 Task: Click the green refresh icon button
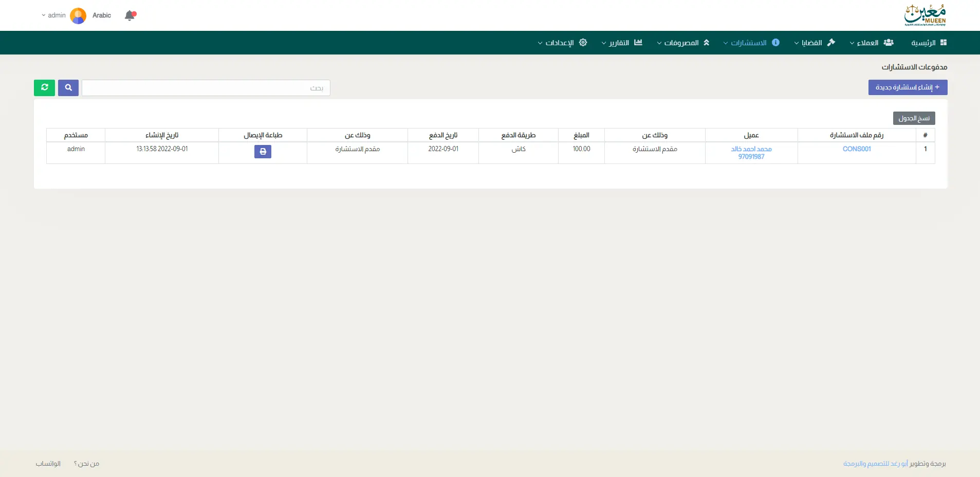click(x=44, y=88)
